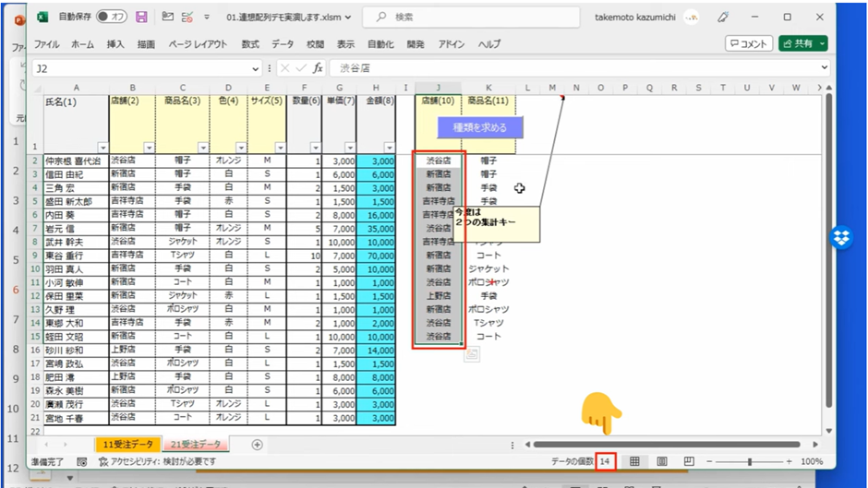868x488 pixels.
Task: Click the Insert Function fx icon
Action: point(318,67)
